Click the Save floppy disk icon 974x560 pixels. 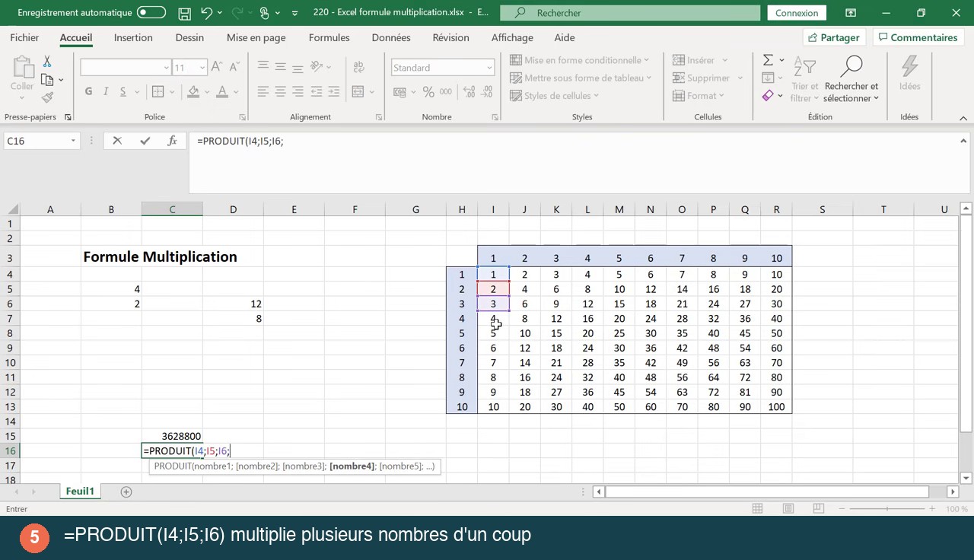184,13
